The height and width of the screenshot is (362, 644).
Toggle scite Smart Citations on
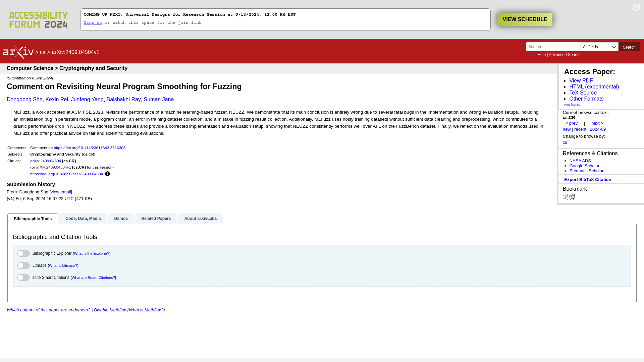point(23,277)
